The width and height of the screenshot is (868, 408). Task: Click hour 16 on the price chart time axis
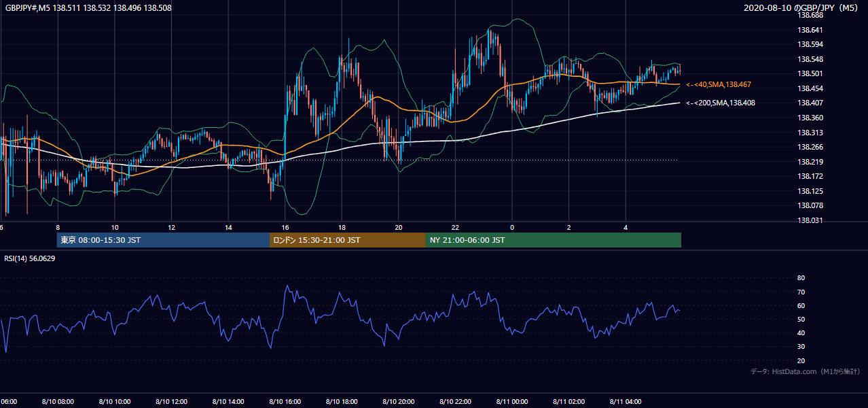coord(285,227)
